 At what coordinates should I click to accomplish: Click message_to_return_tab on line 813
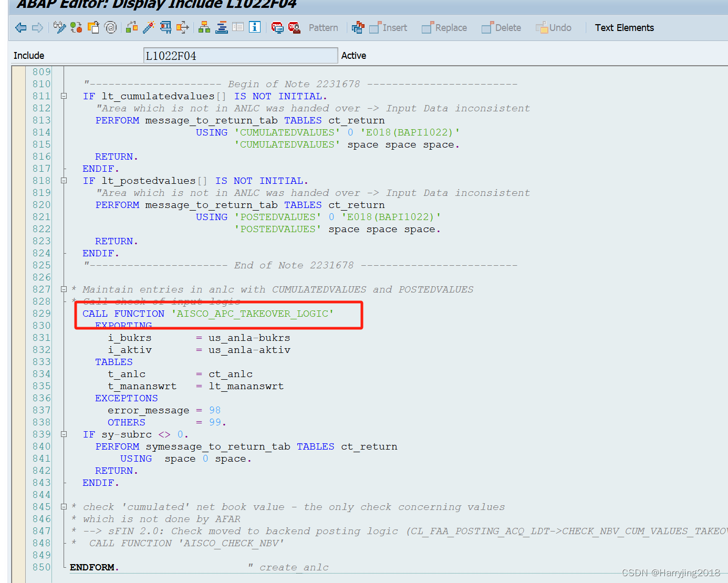tap(211, 120)
